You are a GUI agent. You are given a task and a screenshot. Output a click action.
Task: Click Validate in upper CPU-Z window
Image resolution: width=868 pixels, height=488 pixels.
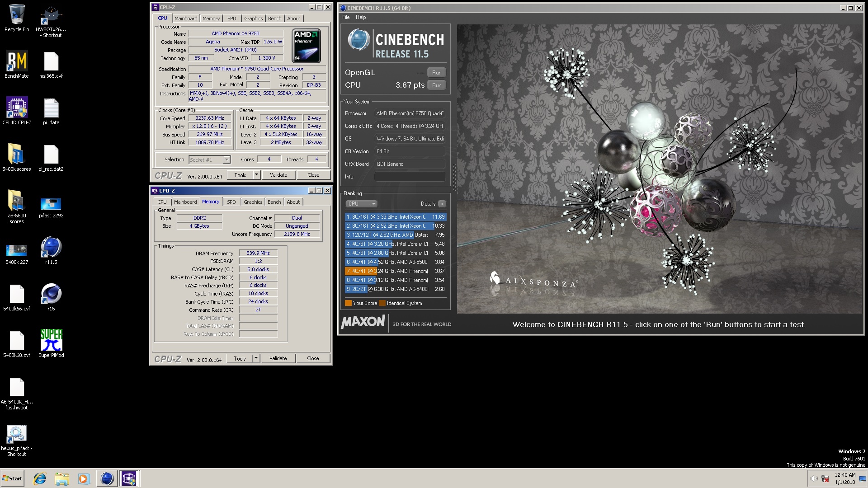point(278,175)
